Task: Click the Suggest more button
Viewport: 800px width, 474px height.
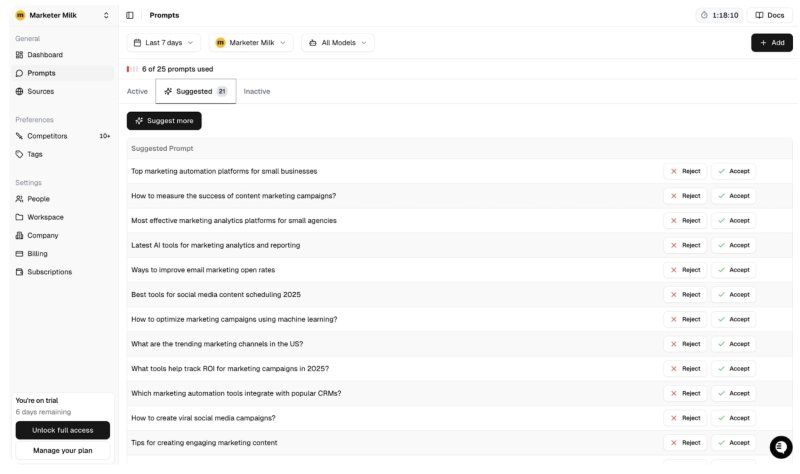Action: [x=164, y=121]
